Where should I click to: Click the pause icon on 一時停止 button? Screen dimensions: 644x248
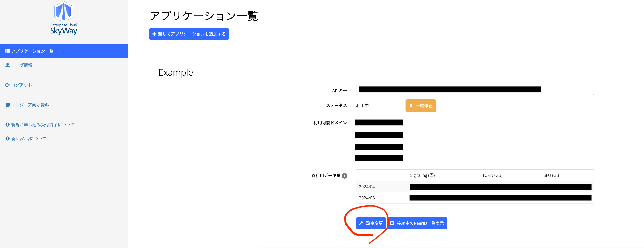(411, 106)
